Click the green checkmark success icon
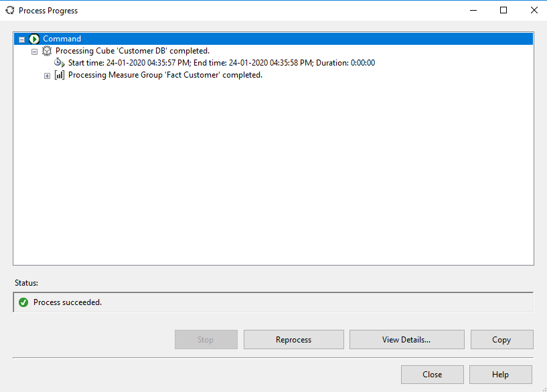This screenshot has width=547, height=392. pyautogui.click(x=23, y=302)
